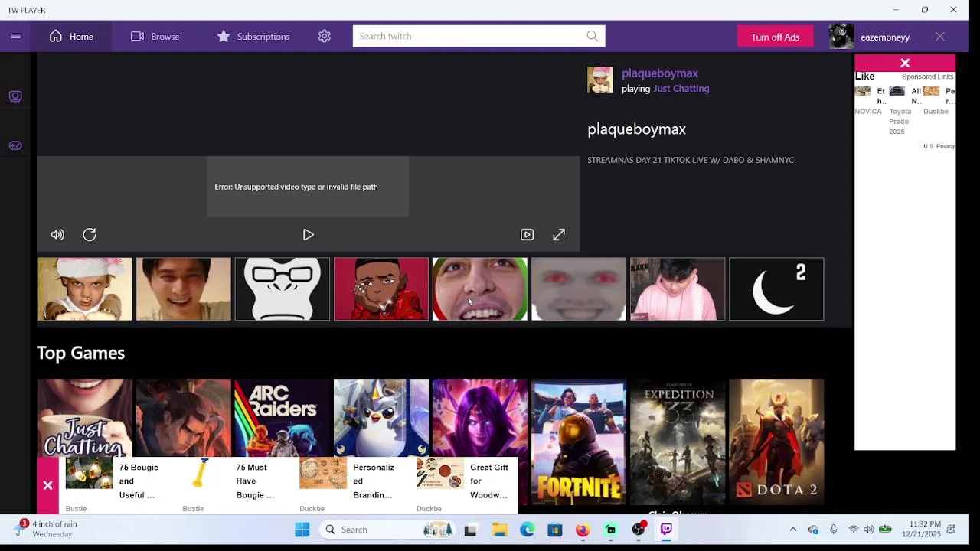Screen dimensions: 980x551
Task: Click the STREAMNAS DAY 21 stream title
Action: (691, 160)
